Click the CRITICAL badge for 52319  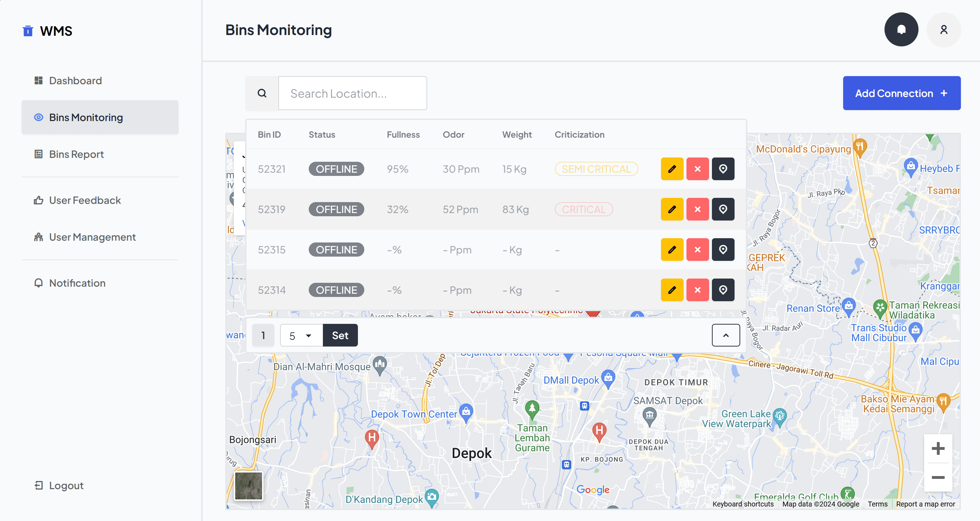(x=584, y=210)
